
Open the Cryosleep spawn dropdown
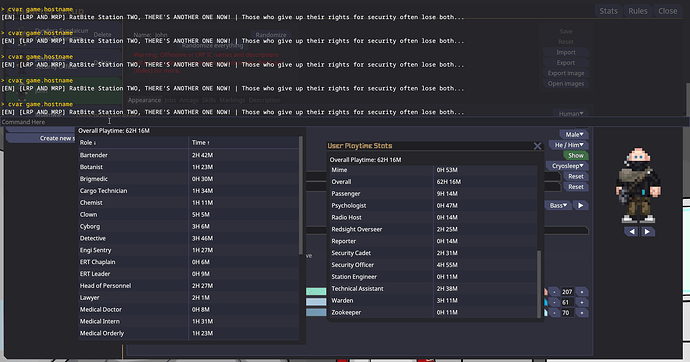[567, 166]
